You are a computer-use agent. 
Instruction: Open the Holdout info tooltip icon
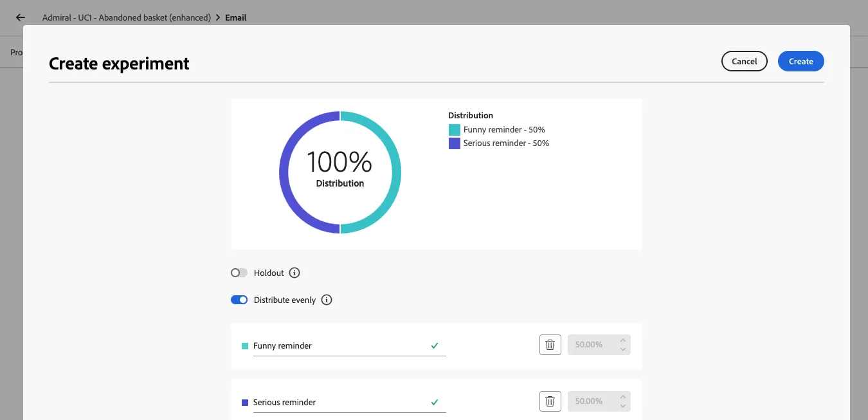pyautogui.click(x=294, y=273)
